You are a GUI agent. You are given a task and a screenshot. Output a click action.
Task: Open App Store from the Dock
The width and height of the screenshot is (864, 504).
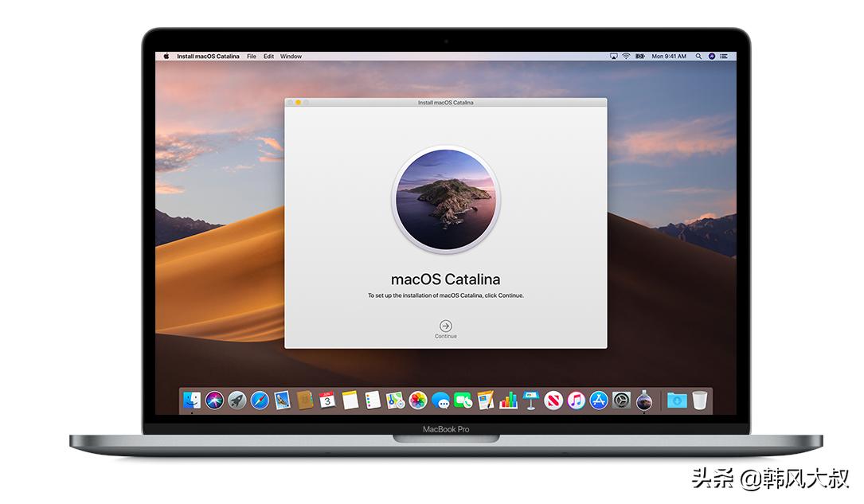(x=598, y=400)
